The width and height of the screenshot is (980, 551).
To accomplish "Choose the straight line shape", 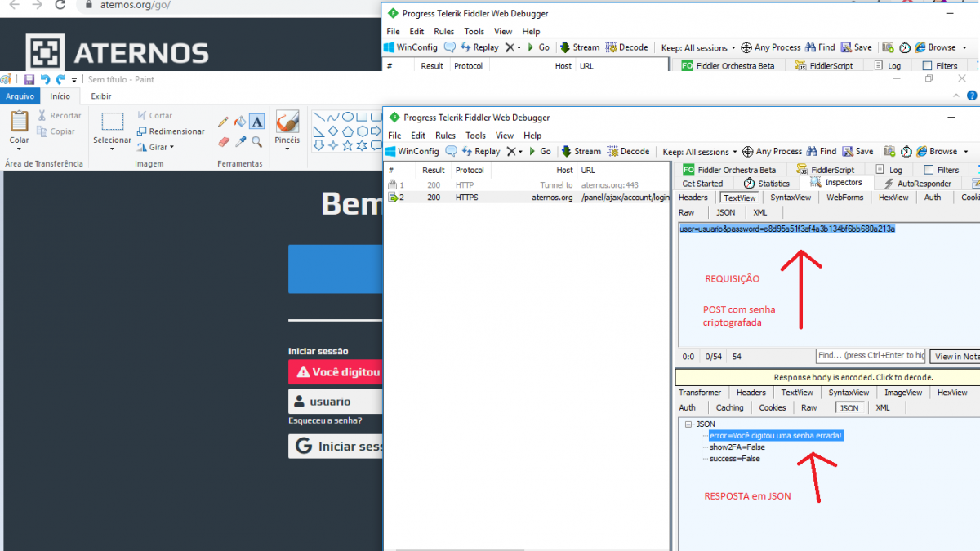I will click(x=319, y=117).
